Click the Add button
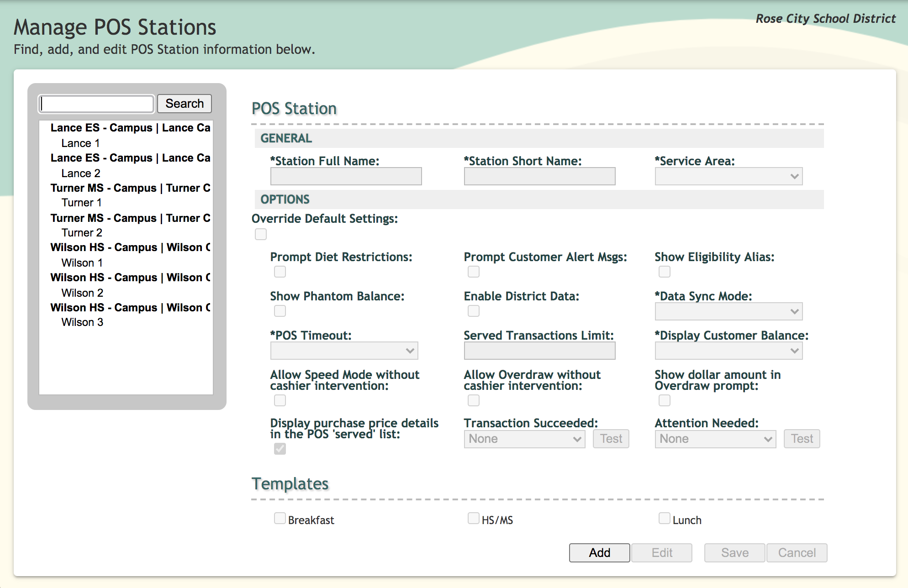The image size is (908, 588). [x=599, y=553]
